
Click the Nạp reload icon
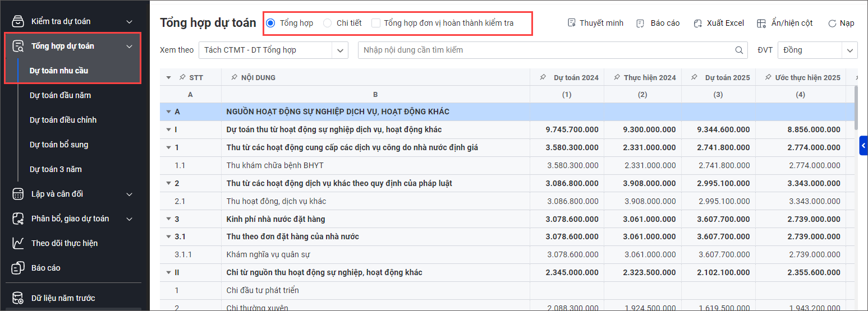pos(833,23)
